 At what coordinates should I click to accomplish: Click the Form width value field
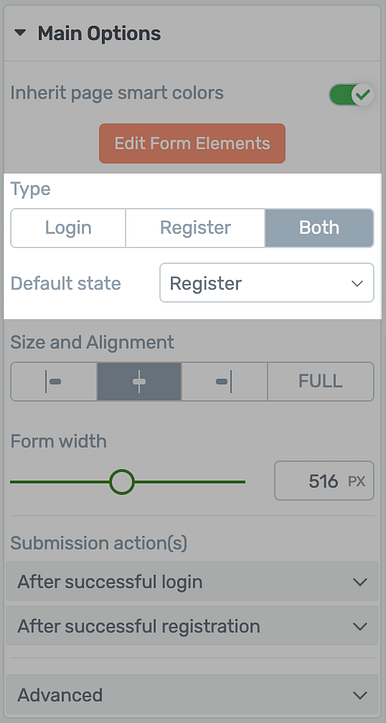pos(324,481)
